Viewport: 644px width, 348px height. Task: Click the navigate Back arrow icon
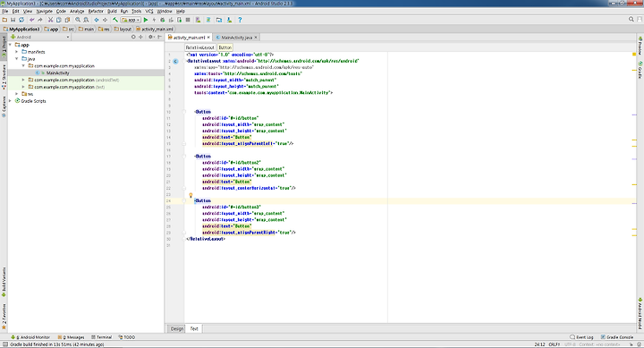pos(97,20)
